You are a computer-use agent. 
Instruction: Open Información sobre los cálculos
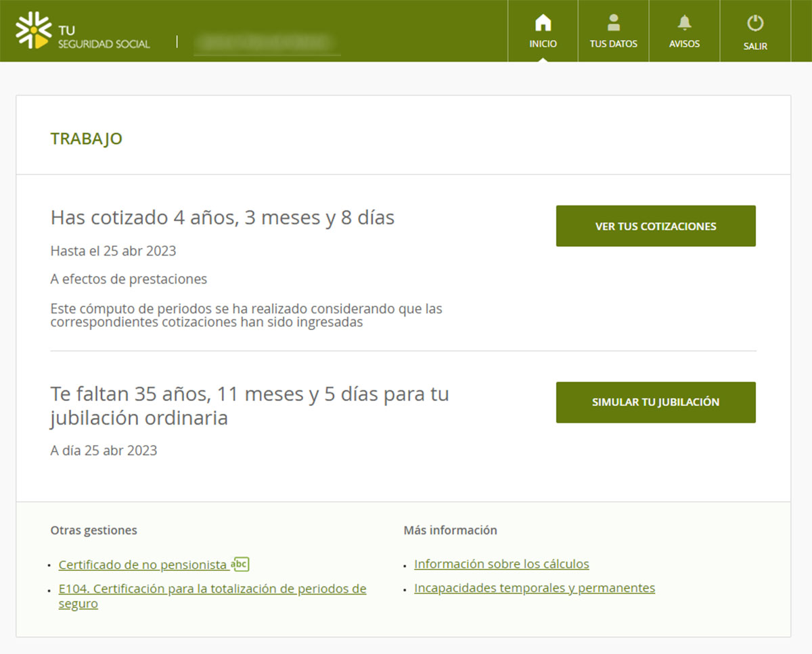point(501,563)
